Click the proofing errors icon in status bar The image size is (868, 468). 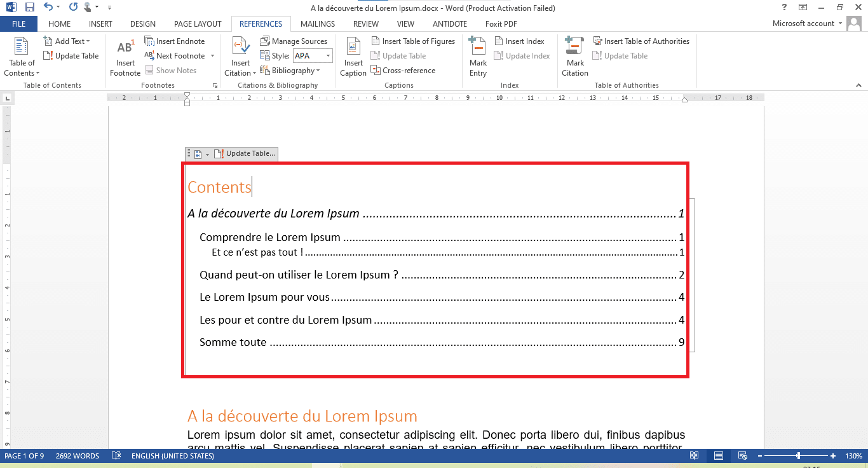tap(116, 456)
